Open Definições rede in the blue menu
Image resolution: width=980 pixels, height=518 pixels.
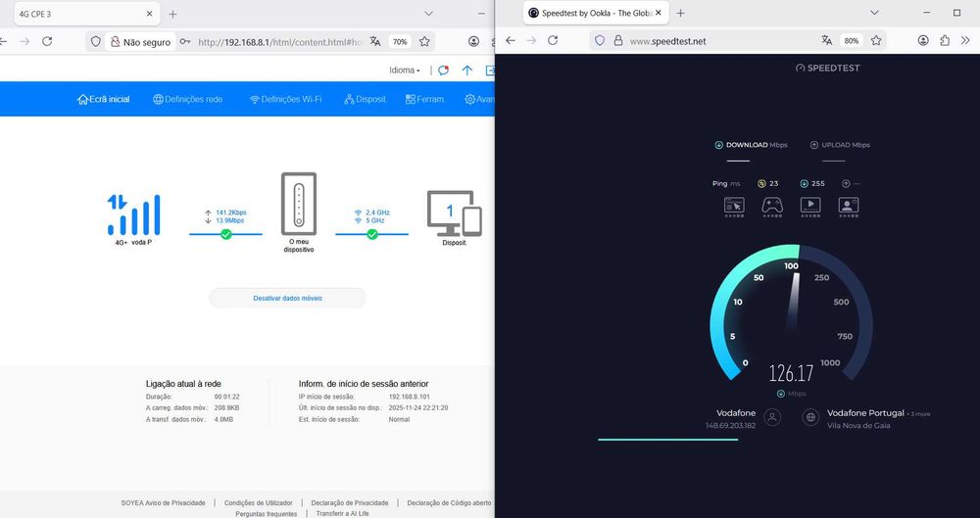(x=187, y=99)
